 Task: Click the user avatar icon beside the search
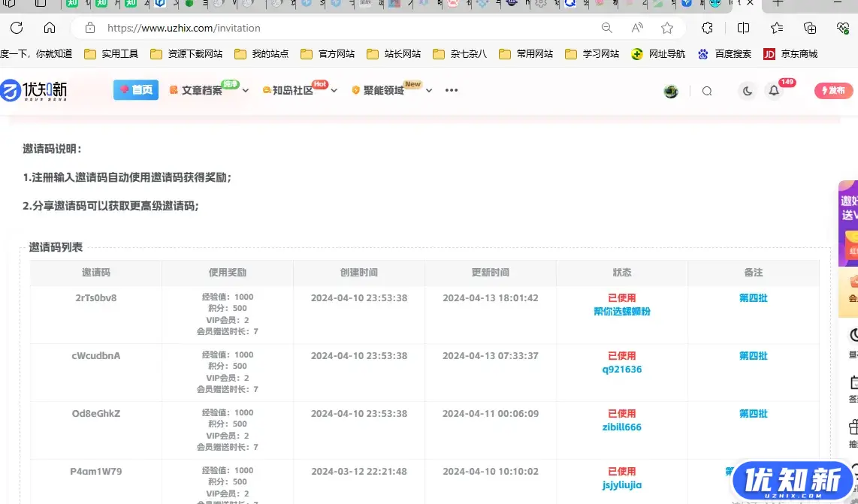(x=671, y=90)
